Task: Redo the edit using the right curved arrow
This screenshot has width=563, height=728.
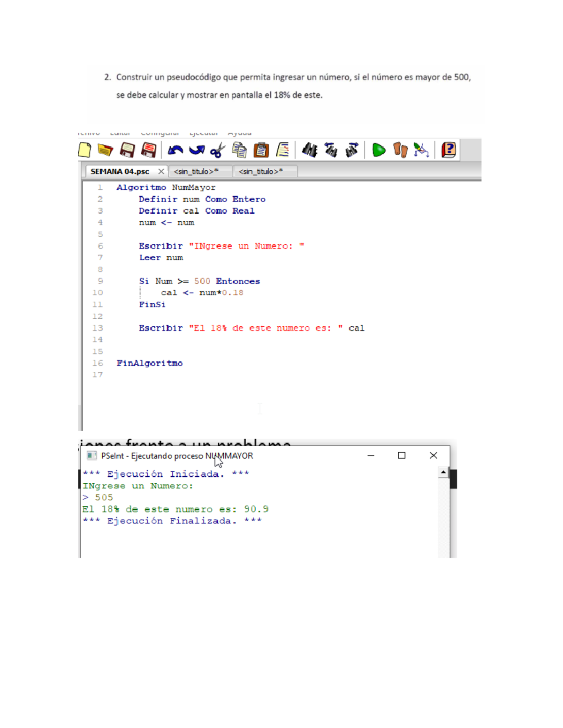Action: (197, 150)
